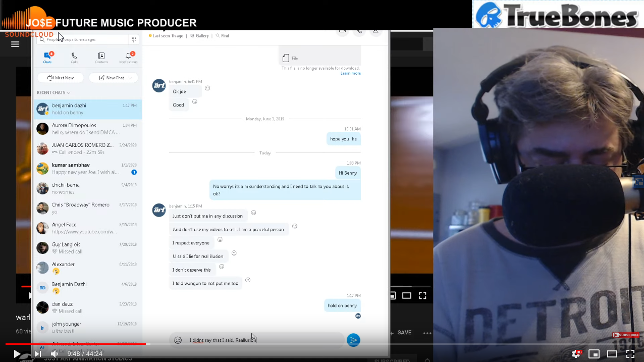
Task: Collapse the Recent Chats list
Action: click(53, 93)
